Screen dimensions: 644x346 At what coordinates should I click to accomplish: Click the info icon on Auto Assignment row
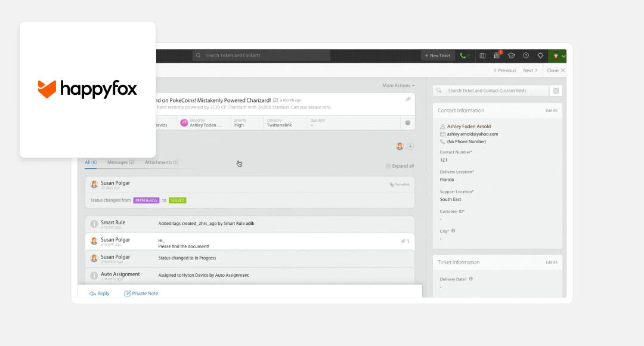pyautogui.click(x=94, y=276)
